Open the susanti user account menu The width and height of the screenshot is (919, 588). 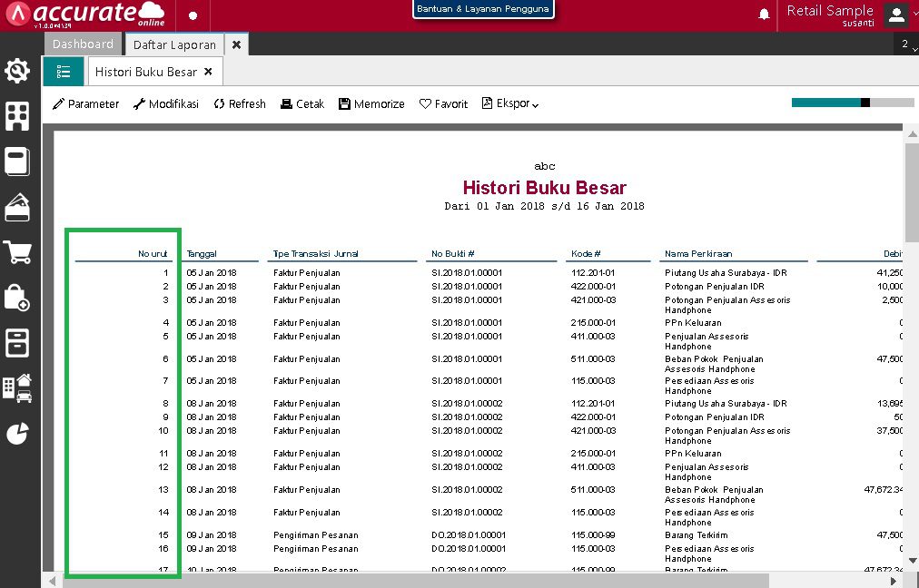pyautogui.click(x=895, y=15)
